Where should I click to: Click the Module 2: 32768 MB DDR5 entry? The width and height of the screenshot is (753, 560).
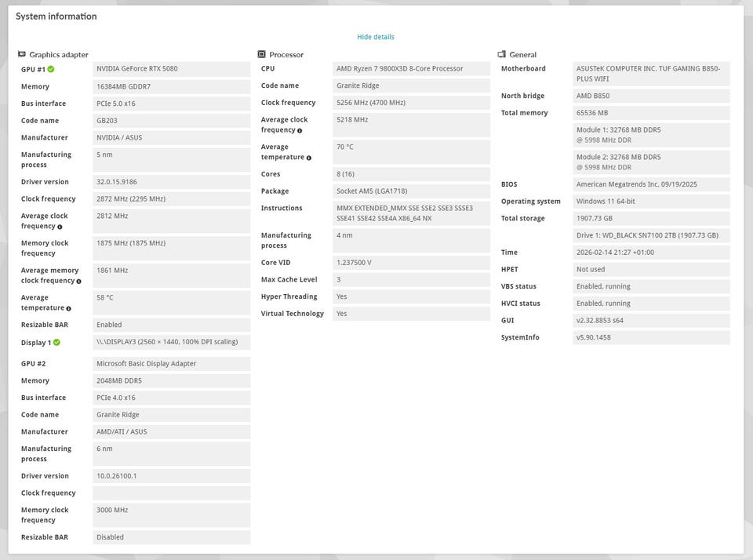point(651,162)
